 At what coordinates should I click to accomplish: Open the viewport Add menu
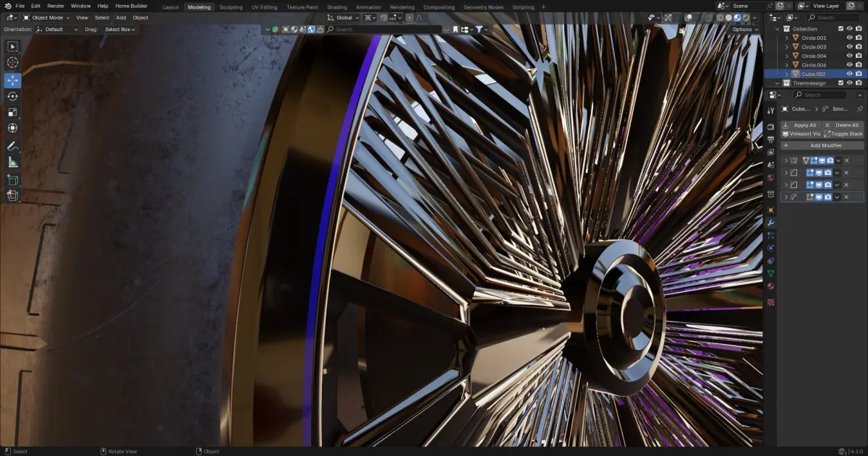(x=121, y=17)
